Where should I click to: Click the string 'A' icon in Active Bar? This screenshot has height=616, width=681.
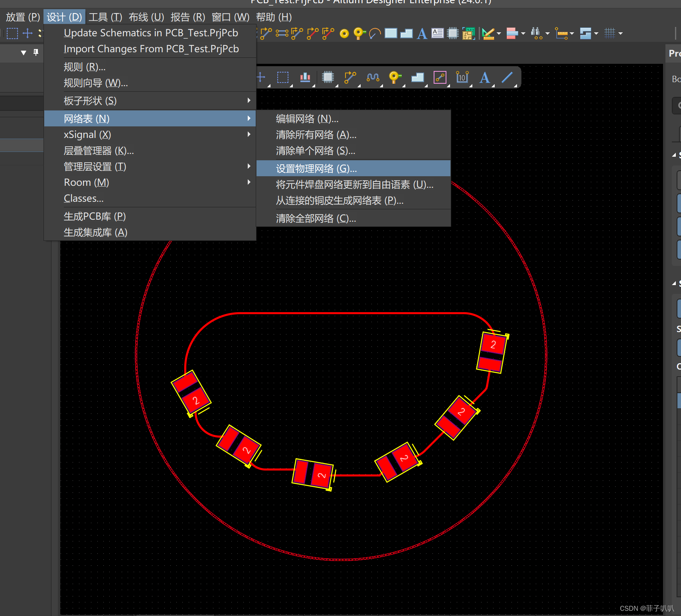tap(485, 77)
